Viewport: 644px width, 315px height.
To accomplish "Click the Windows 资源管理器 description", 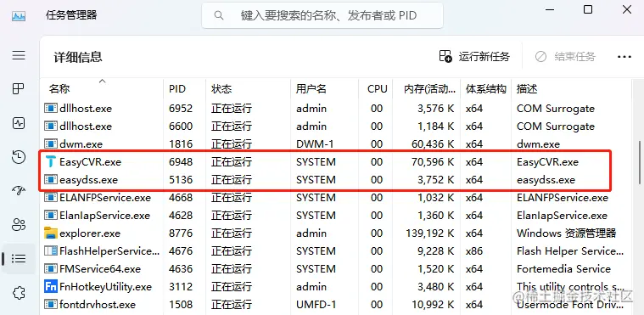I will [567, 233].
